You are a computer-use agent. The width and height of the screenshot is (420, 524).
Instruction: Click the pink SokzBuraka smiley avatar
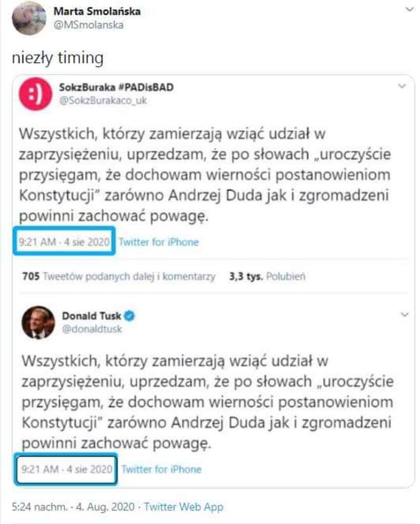35,94
